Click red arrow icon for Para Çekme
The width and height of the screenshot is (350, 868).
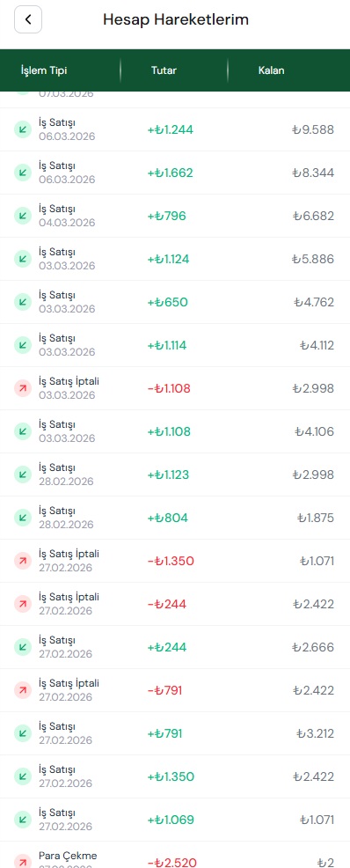click(23, 861)
